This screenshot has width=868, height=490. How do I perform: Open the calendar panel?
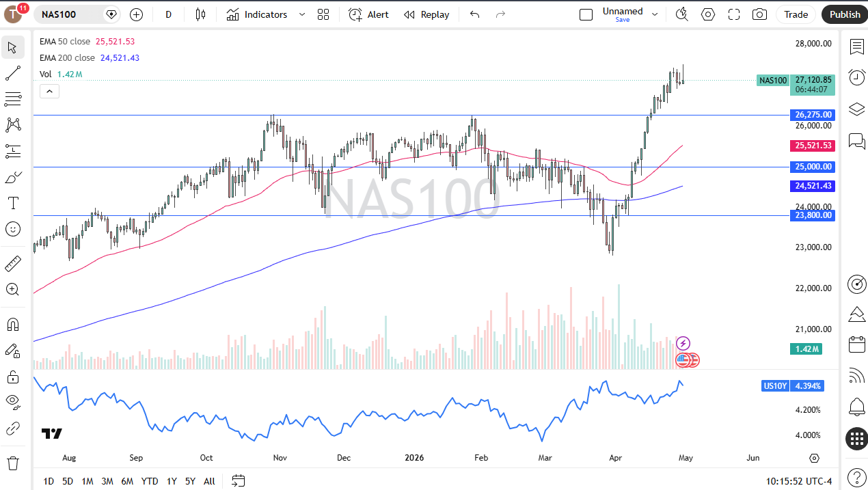pos(856,344)
